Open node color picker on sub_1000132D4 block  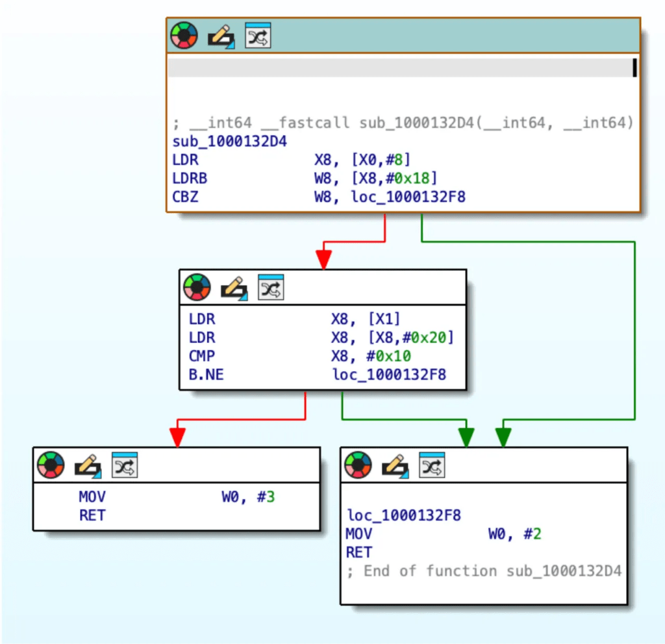184,36
